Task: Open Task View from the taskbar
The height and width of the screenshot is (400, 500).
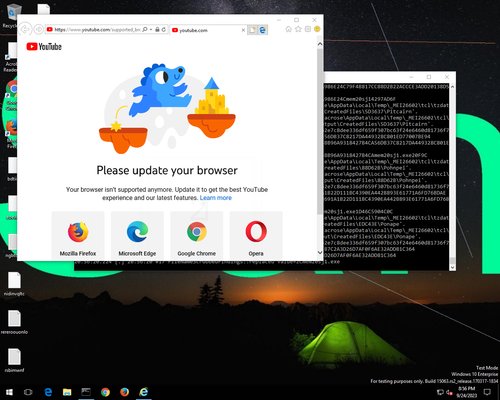Action: tap(28, 392)
